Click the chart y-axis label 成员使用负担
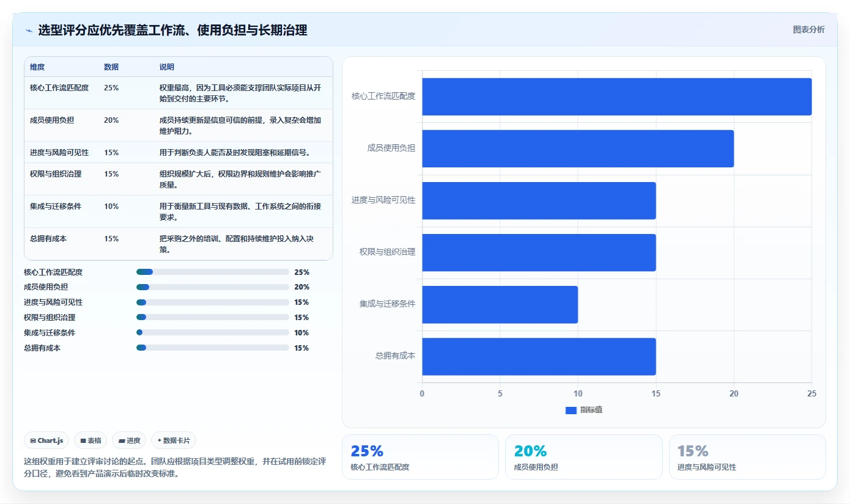 [x=391, y=148]
